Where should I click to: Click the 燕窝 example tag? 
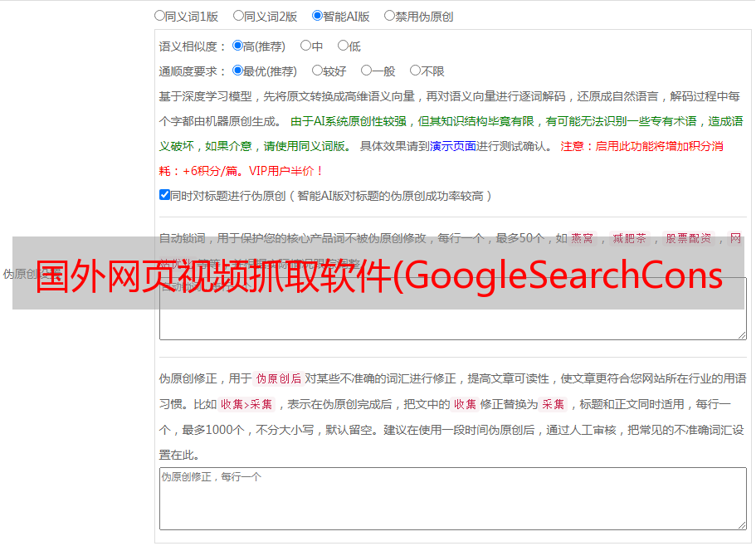[582, 238]
